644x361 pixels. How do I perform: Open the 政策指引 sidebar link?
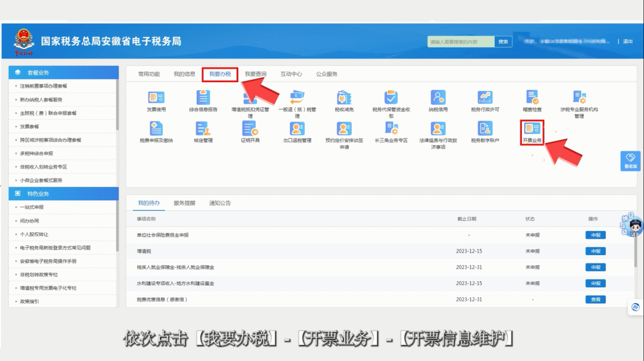click(30, 301)
